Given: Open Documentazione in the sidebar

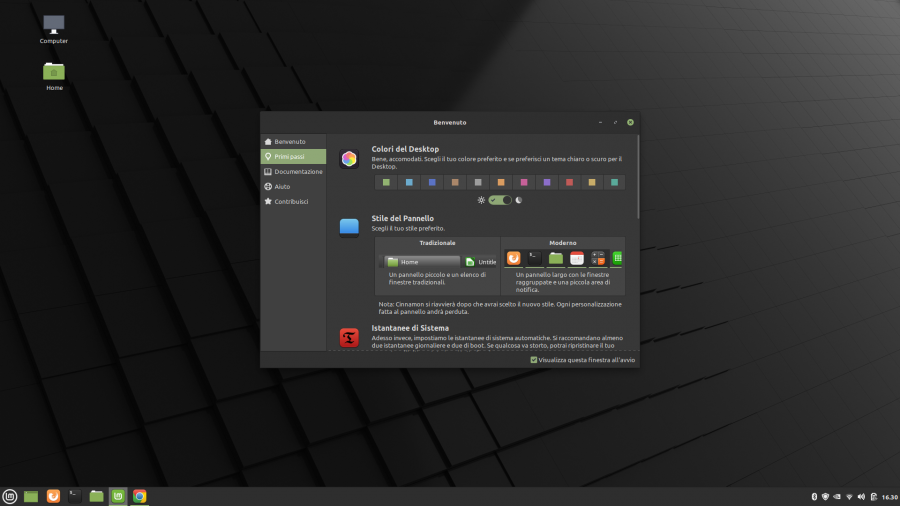Looking at the screenshot, I should (293, 172).
